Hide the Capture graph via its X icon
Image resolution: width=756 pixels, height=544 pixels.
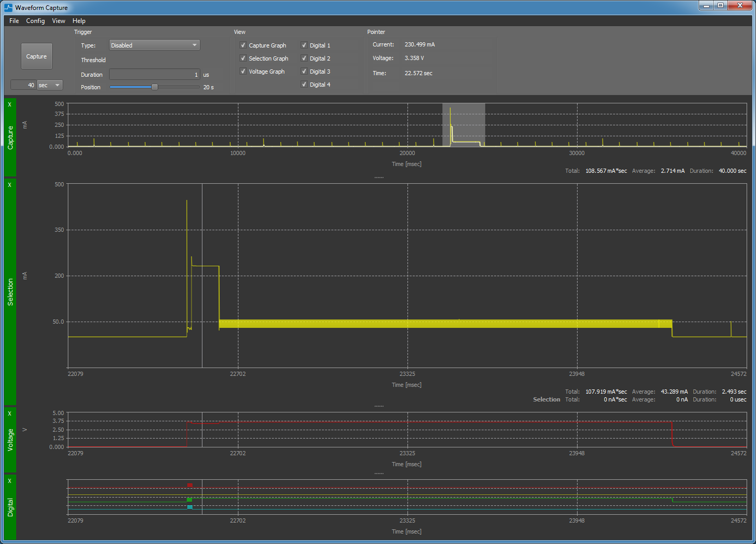click(9, 104)
